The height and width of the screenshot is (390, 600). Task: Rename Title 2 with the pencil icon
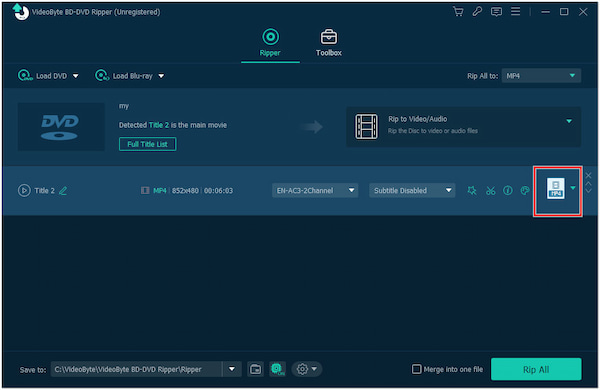coord(63,191)
